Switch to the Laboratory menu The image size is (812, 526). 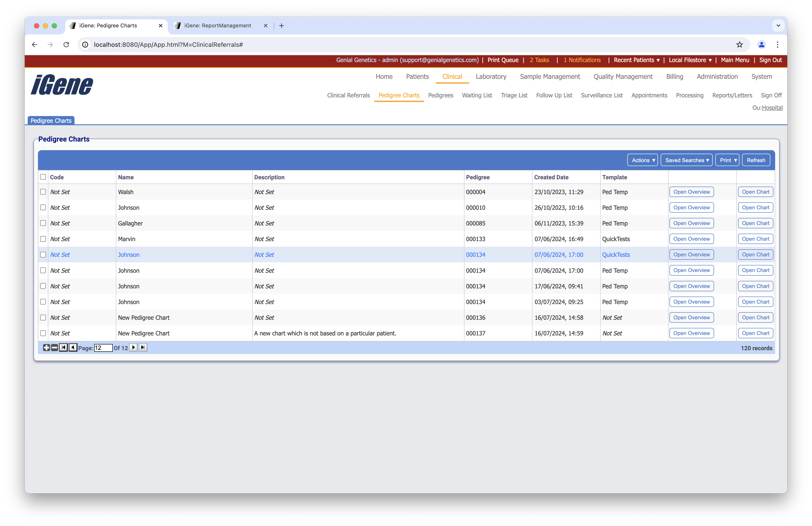pos(491,76)
